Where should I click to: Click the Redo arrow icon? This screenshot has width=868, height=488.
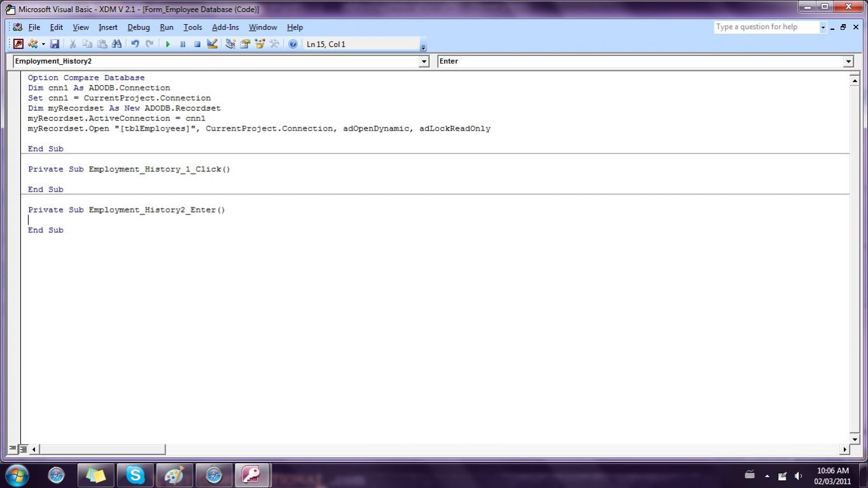click(150, 44)
